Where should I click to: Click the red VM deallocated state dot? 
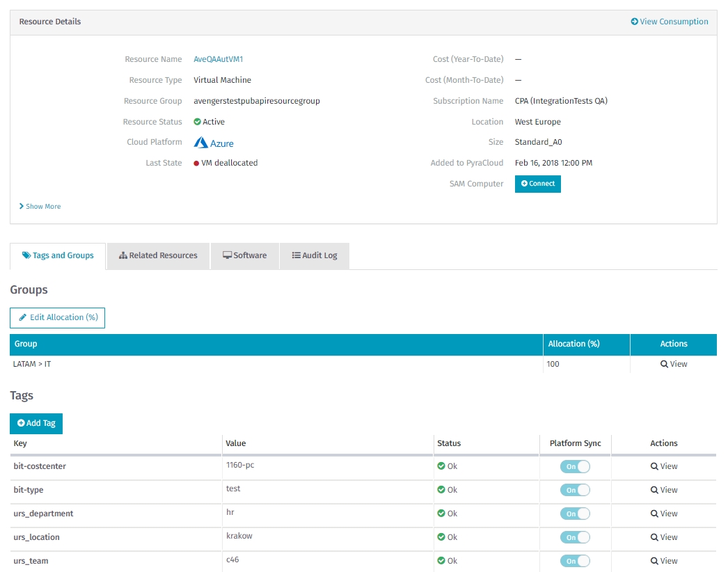(x=197, y=164)
